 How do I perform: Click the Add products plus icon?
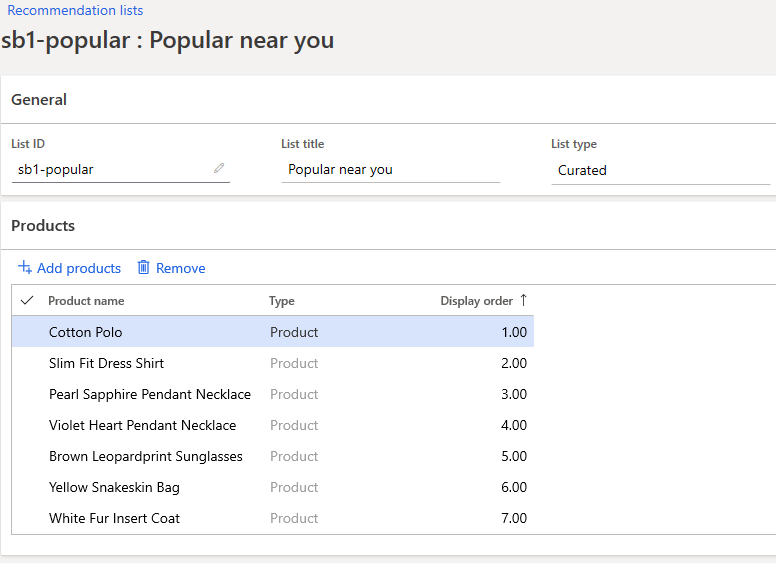(x=25, y=268)
